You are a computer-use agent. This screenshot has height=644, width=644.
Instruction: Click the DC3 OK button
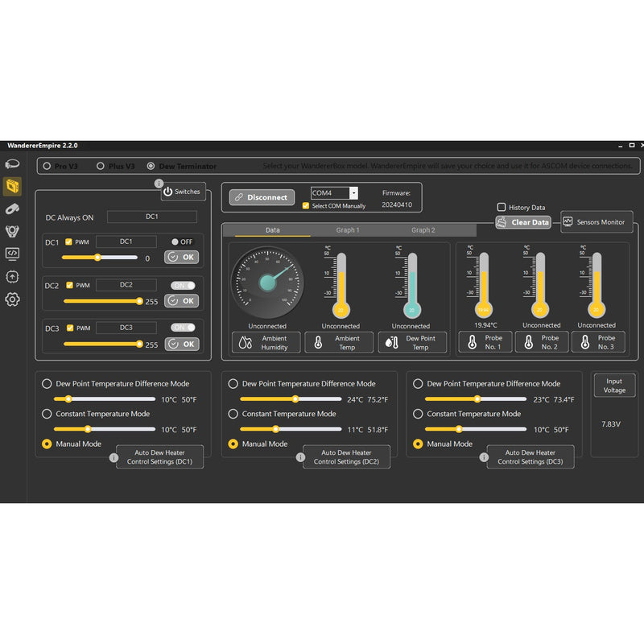tap(182, 345)
